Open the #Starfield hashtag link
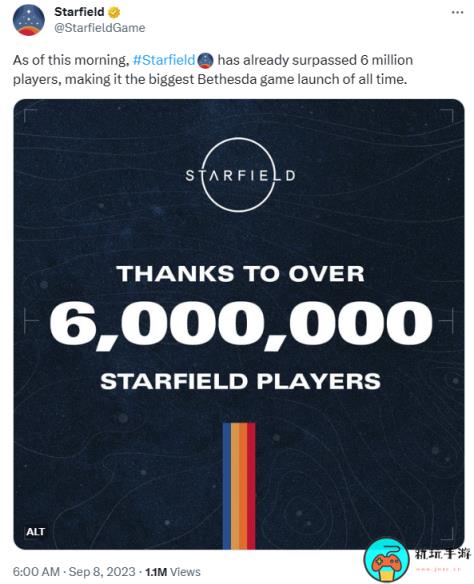474x584 pixels. [x=164, y=60]
